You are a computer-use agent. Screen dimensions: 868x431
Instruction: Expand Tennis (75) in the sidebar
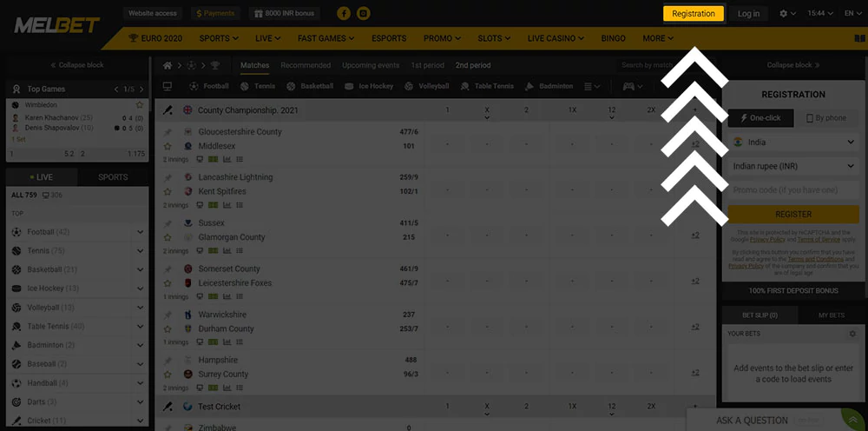[x=140, y=251]
